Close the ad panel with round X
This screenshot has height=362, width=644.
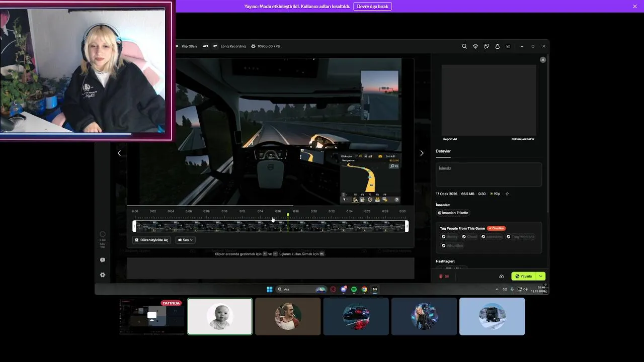click(x=543, y=60)
